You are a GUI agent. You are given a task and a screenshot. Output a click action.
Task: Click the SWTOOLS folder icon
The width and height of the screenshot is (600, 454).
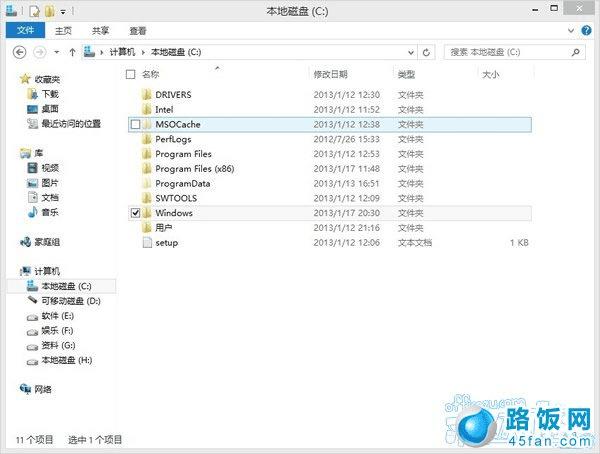pyautogui.click(x=147, y=198)
